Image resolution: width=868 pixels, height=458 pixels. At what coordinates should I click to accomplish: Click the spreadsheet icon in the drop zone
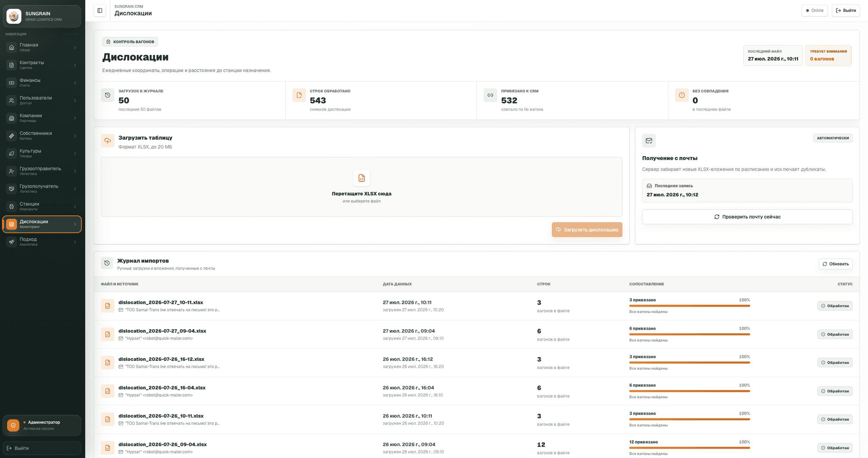pos(362,178)
